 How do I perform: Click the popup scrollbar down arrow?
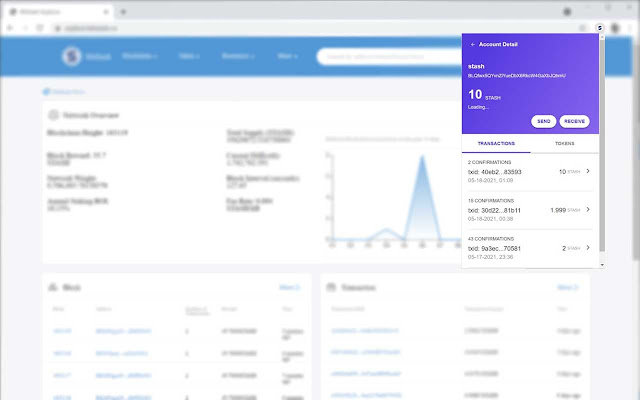click(x=602, y=265)
